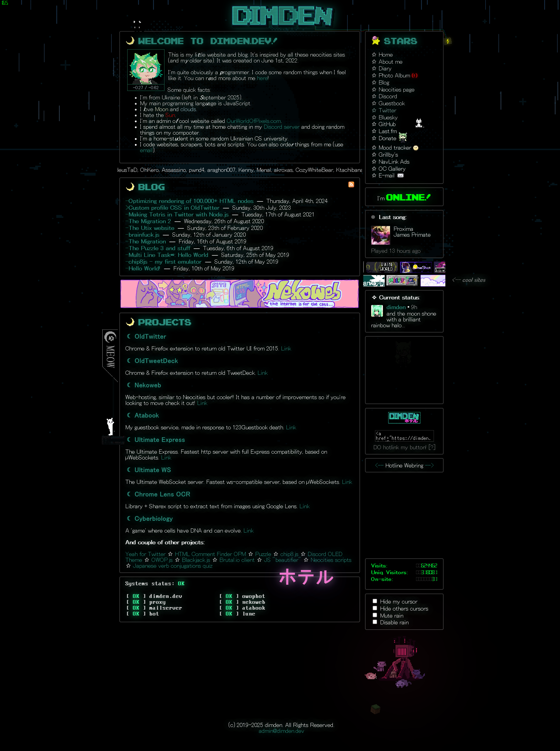Click the Proxima album art thumbnail

click(380, 235)
